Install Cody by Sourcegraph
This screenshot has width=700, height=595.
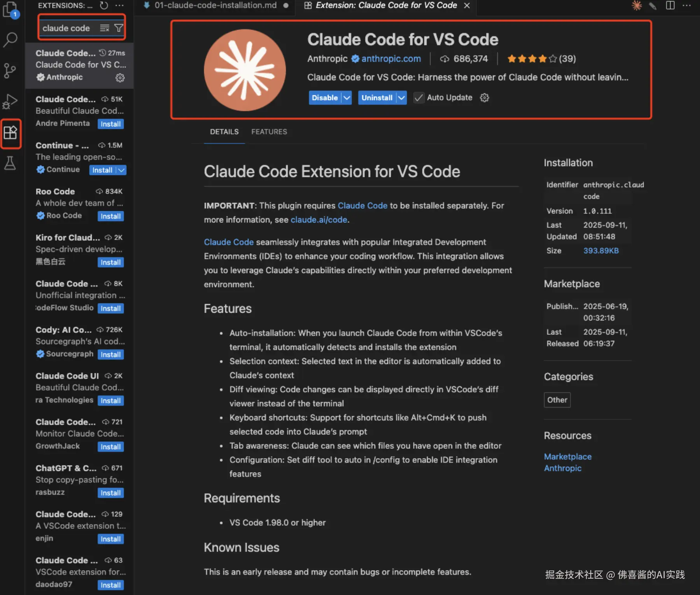111,355
